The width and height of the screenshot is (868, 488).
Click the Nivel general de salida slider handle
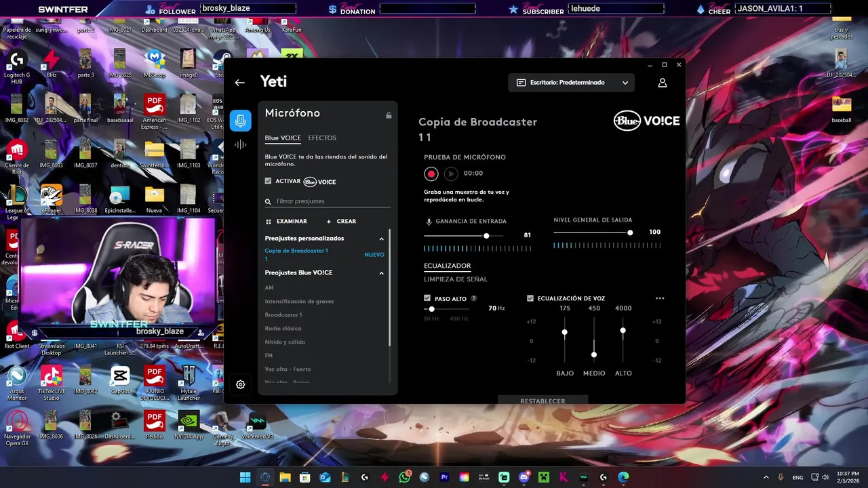[x=630, y=232]
